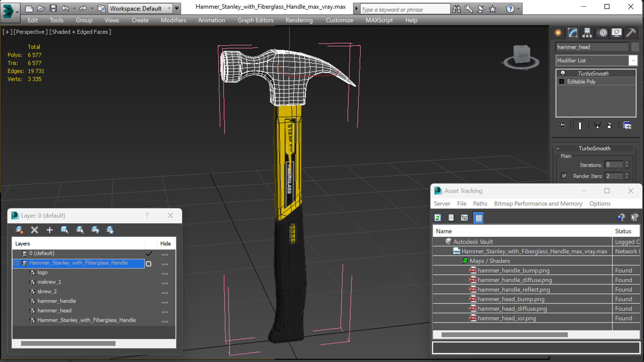Screen dimensions: 644x362
Task: Click the Name column header in Asset Tracking
Action: (x=522, y=231)
